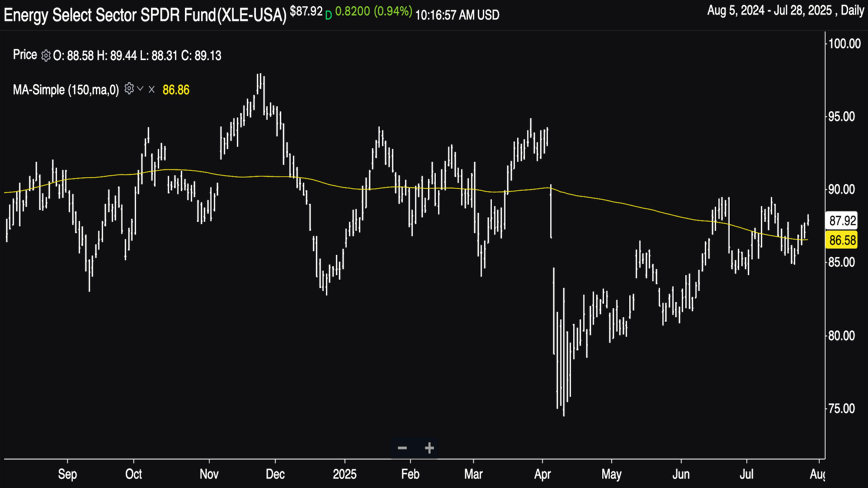Click the 2025 time axis label
This screenshot has height=488, width=868.
tap(344, 474)
